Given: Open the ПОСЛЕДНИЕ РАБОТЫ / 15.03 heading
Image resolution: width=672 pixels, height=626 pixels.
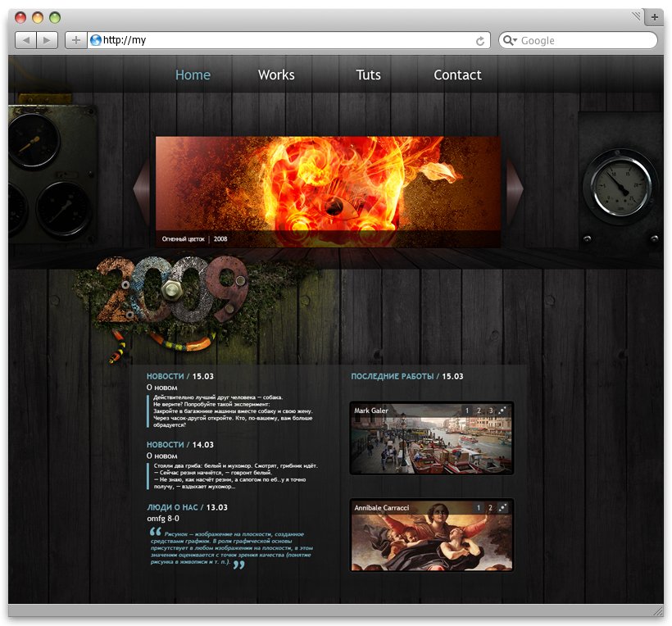Looking at the screenshot, I should (x=407, y=376).
